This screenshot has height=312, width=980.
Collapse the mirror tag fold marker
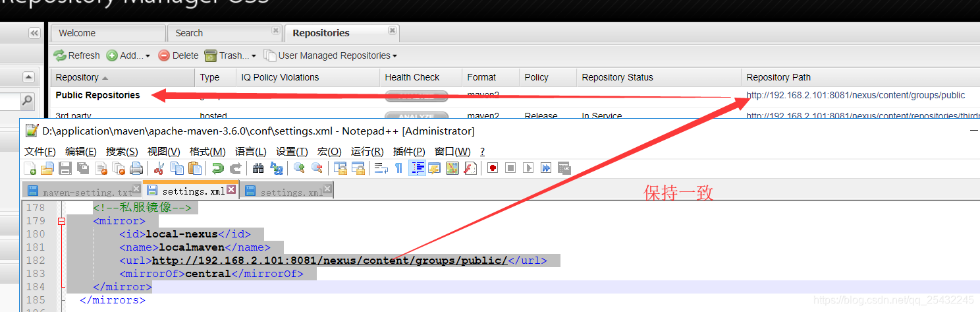pyautogui.click(x=61, y=222)
